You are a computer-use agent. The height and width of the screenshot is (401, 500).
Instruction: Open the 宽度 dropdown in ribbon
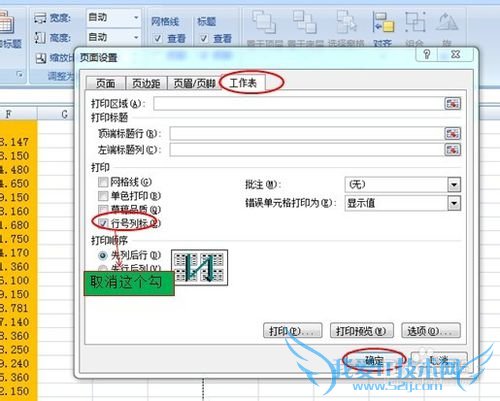click(136, 17)
